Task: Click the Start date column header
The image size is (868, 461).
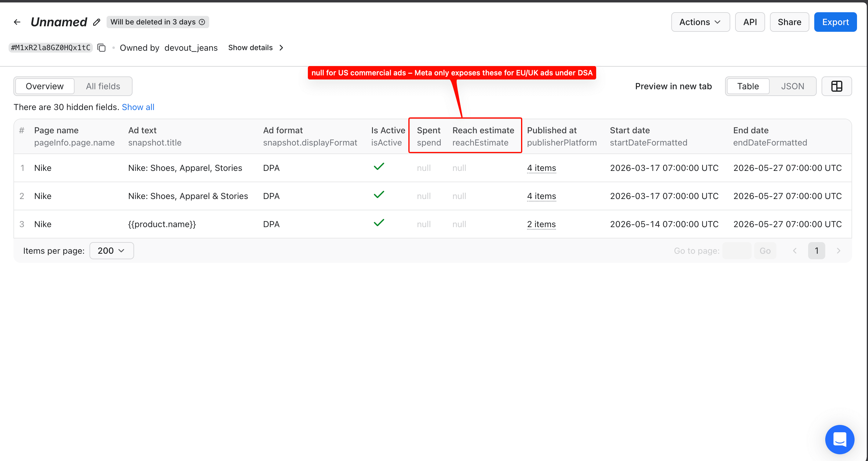Action: click(x=648, y=136)
